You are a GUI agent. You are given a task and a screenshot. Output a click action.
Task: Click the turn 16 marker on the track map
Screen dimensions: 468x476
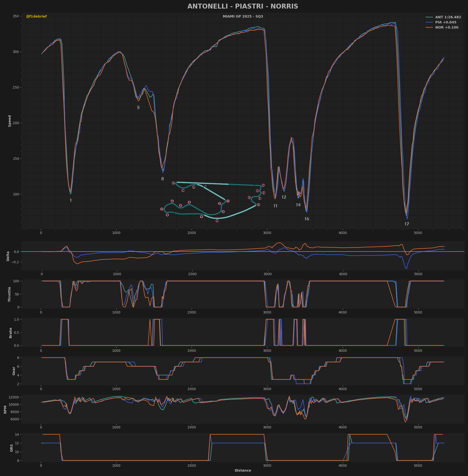(263, 185)
